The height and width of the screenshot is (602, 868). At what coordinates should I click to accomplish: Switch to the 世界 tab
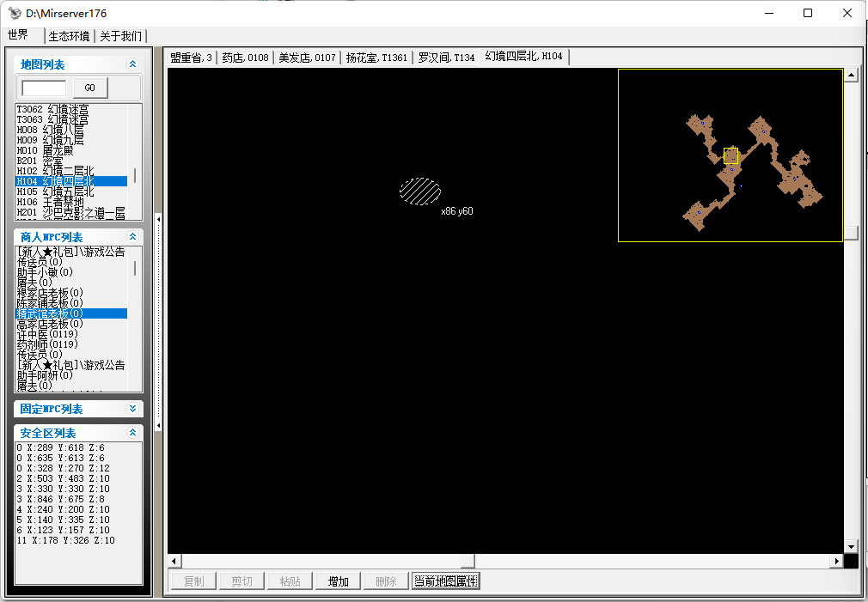[18, 35]
